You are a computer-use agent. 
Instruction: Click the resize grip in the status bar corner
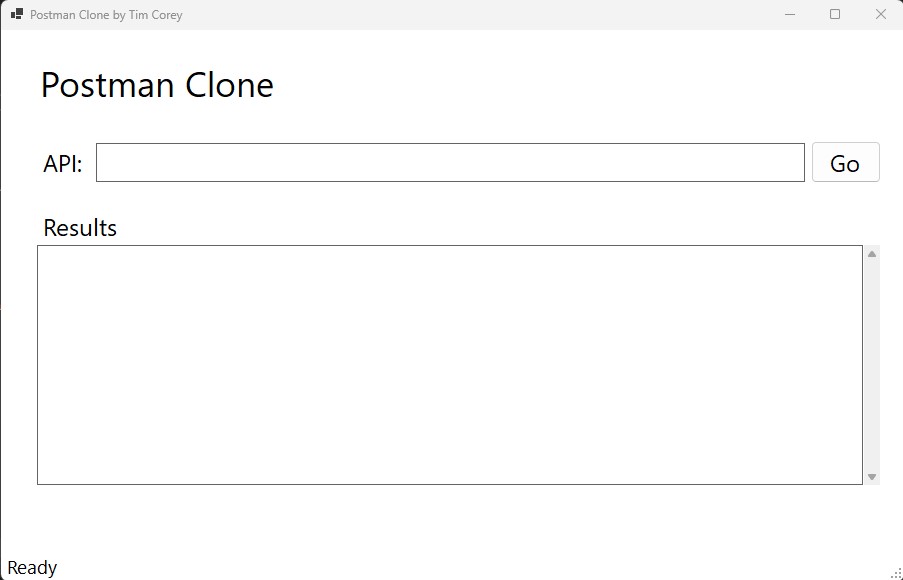(x=896, y=573)
